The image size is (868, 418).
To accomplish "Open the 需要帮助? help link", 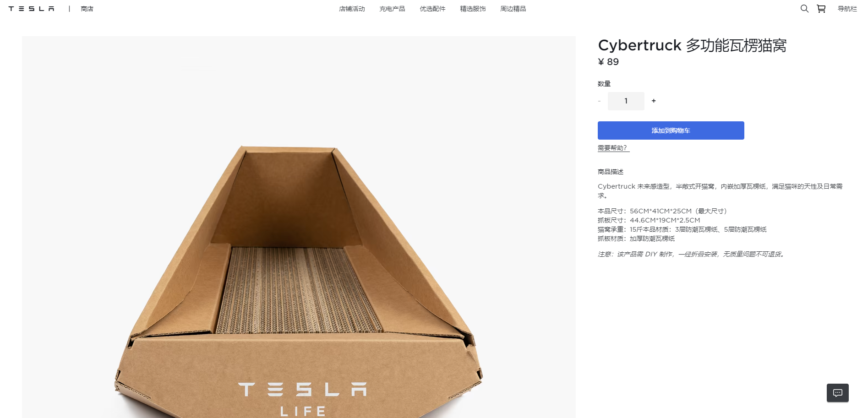I will coord(612,148).
